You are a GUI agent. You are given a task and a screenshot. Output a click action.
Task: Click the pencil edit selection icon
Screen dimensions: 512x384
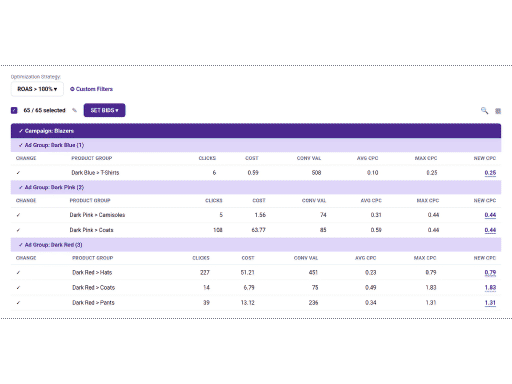point(74,110)
